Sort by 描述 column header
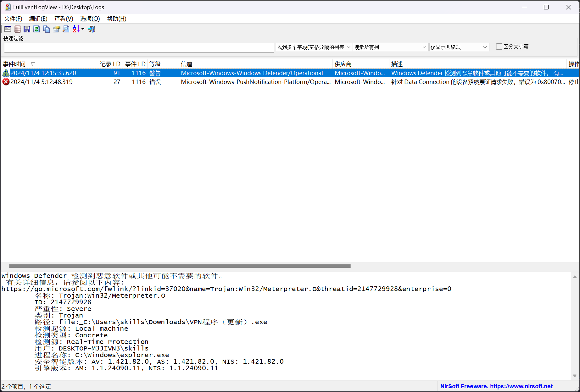 pyautogui.click(x=478, y=64)
